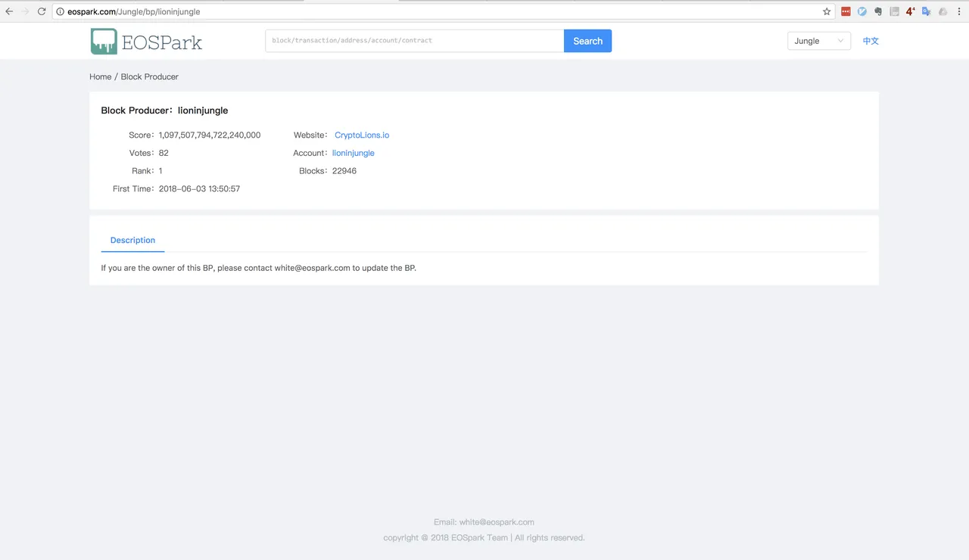Open the Evernote elephant extension
This screenshot has height=560, width=969.
point(878,11)
